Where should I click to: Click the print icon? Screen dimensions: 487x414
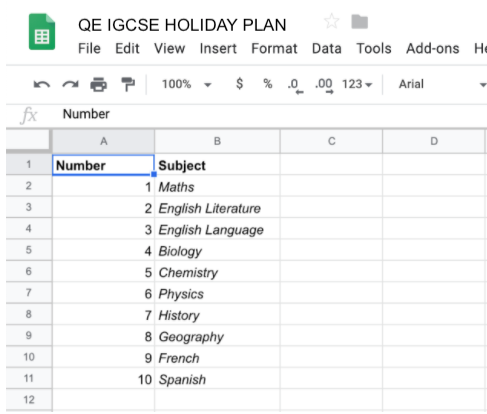click(99, 84)
